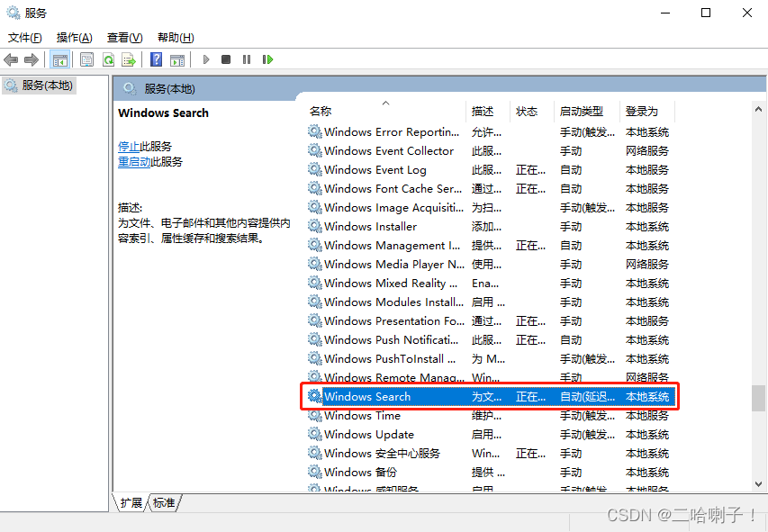Viewport: 768px width, 532px height.
Task: Click the Back arrow toolbar icon
Action: pos(11,59)
